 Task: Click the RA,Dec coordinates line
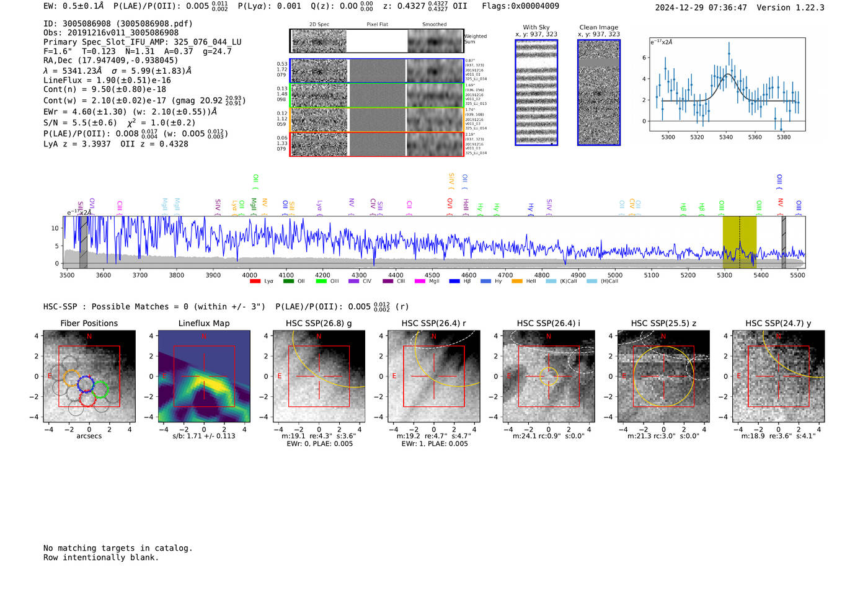pyautogui.click(x=110, y=60)
